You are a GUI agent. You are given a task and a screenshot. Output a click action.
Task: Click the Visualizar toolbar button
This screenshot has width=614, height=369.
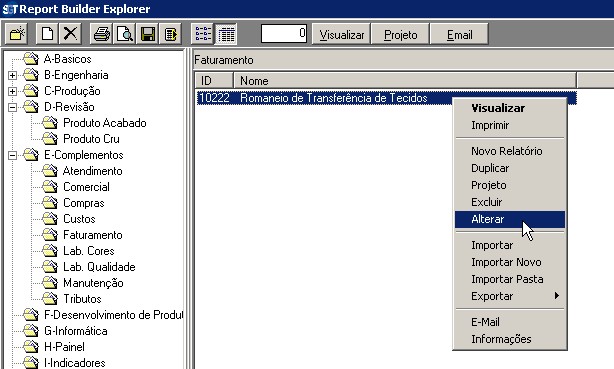(341, 34)
